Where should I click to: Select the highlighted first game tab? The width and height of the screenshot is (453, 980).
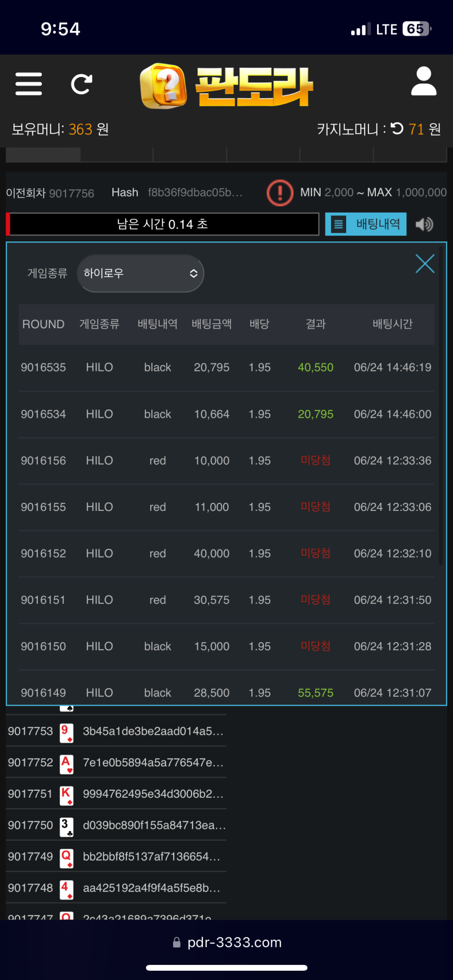point(43,155)
